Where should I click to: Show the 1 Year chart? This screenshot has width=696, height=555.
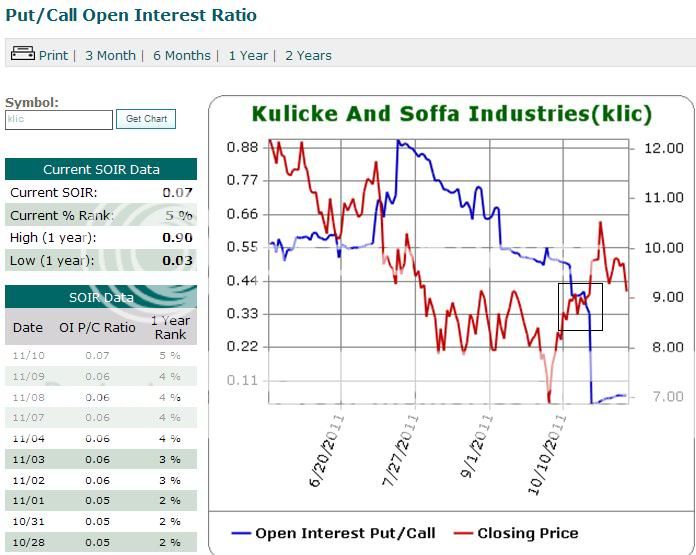click(x=248, y=56)
